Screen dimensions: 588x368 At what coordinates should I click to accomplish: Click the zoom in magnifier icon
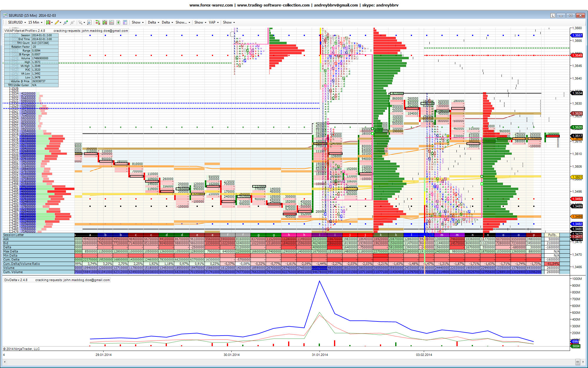click(x=65, y=22)
